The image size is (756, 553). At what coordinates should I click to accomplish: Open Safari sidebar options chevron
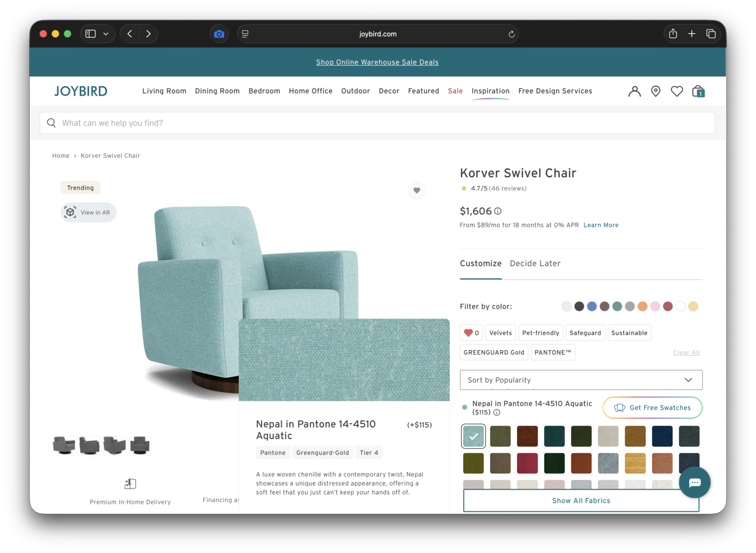click(x=106, y=34)
